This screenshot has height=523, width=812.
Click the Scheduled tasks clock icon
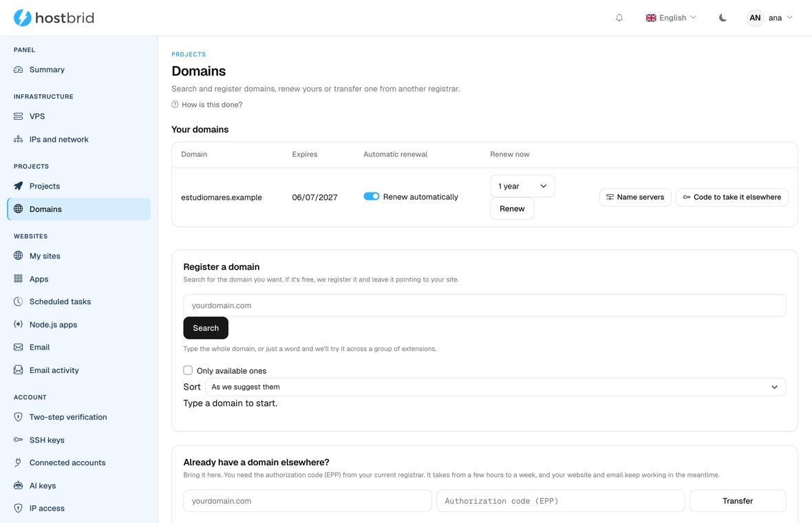click(x=18, y=301)
